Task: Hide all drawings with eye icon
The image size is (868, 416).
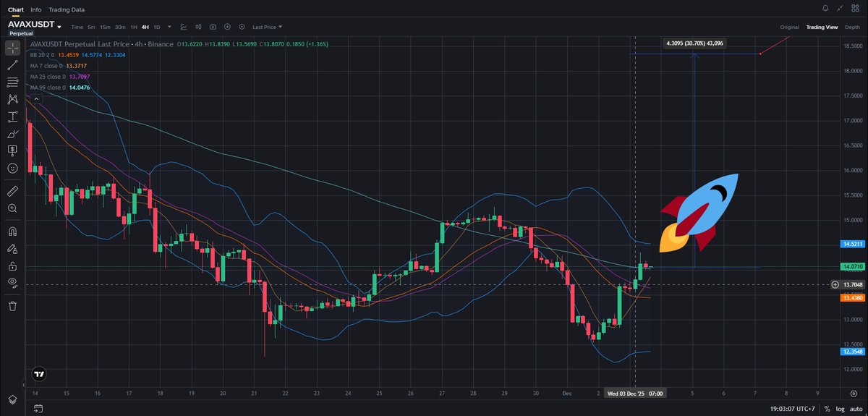Action: 12,283
